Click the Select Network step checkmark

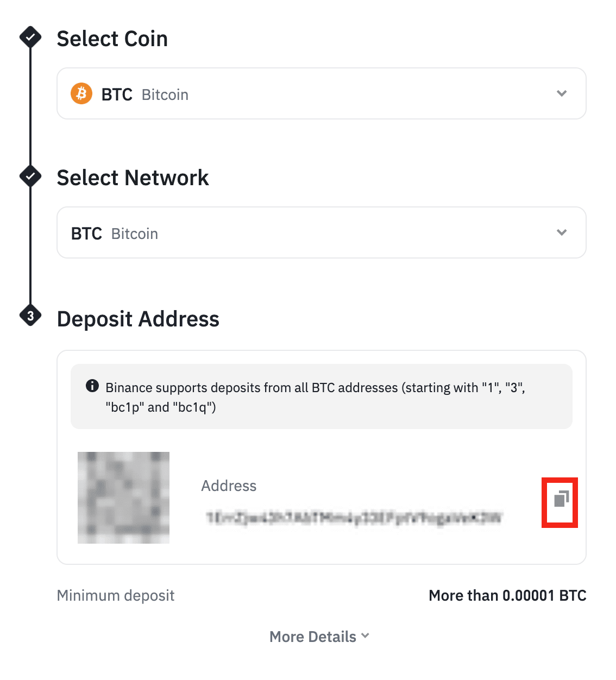coord(30,176)
